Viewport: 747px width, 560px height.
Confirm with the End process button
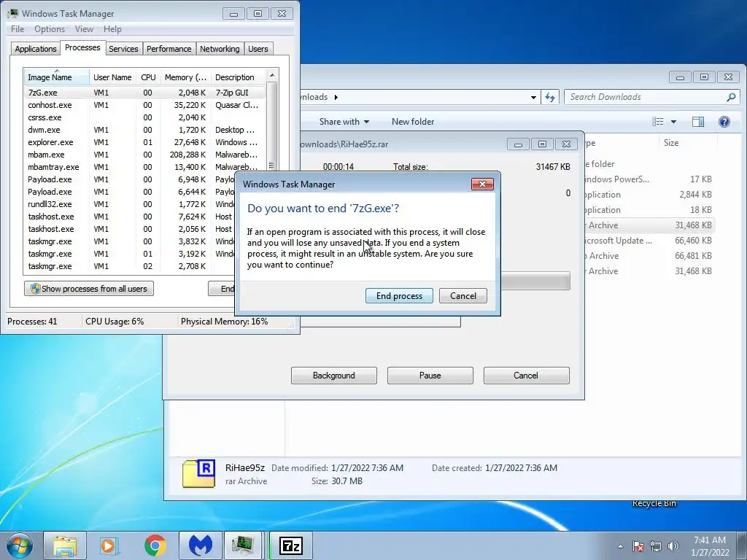399,296
